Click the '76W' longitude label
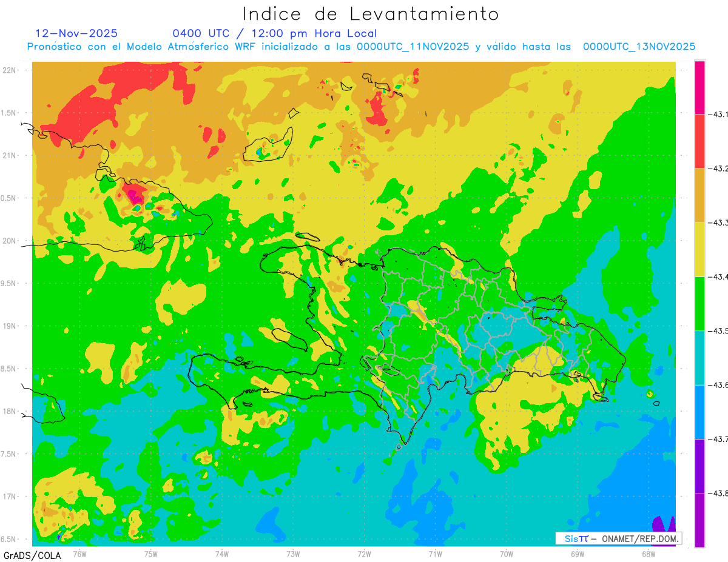The image size is (728, 562). coord(79,554)
